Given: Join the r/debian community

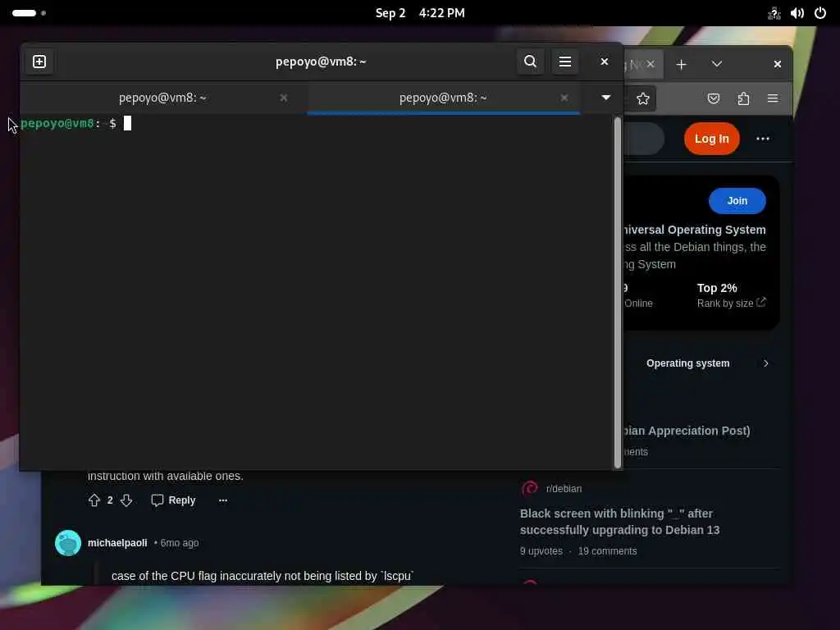Looking at the screenshot, I should coord(737,201).
